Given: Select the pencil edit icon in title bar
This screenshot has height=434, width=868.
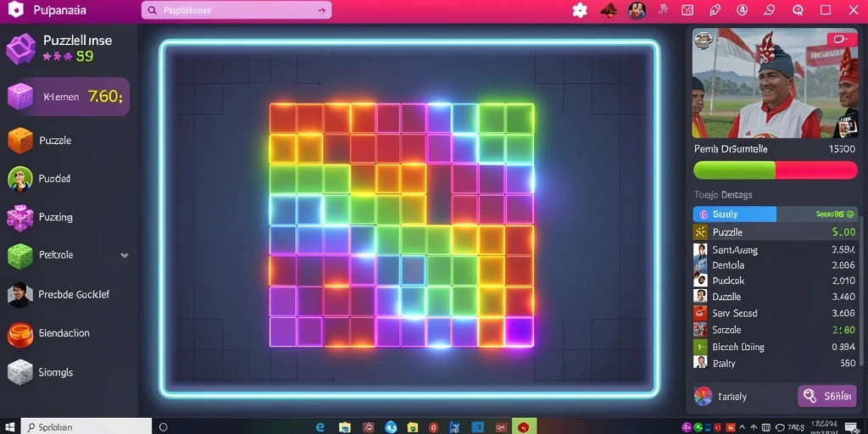Looking at the screenshot, I should [x=715, y=10].
